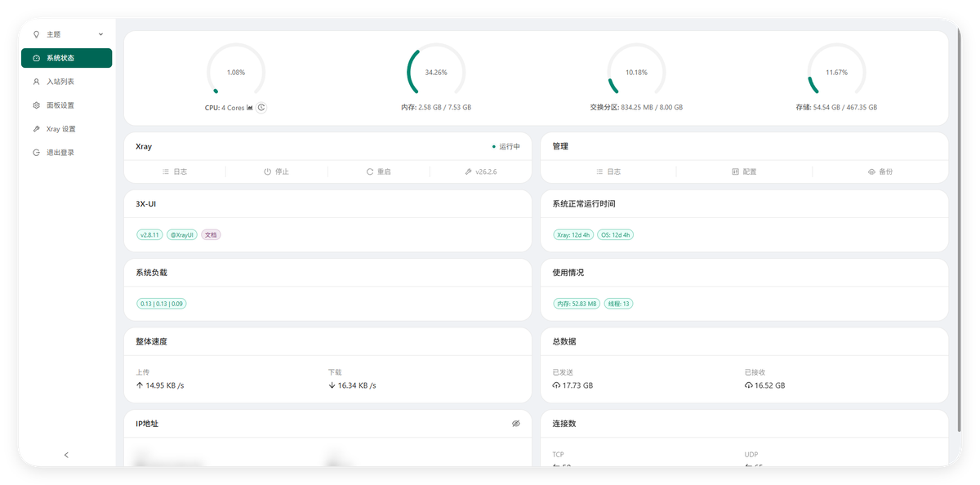Screen dimensions: 980x485
Task: Click the 退出登录 logout icon
Action: pyautogui.click(x=36, y=153)
